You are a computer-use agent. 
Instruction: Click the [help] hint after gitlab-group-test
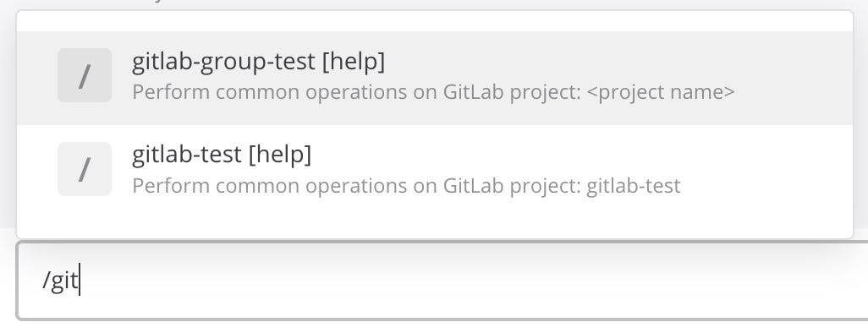353,62
